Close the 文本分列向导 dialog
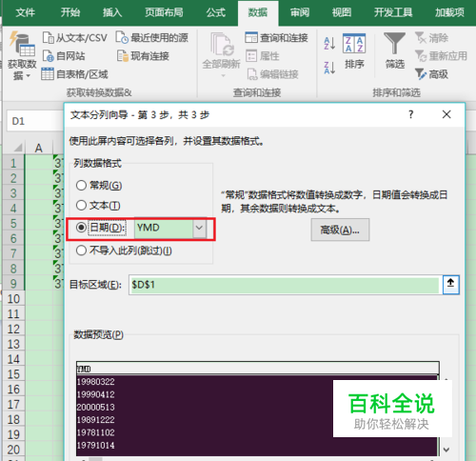 coord(446,114)
